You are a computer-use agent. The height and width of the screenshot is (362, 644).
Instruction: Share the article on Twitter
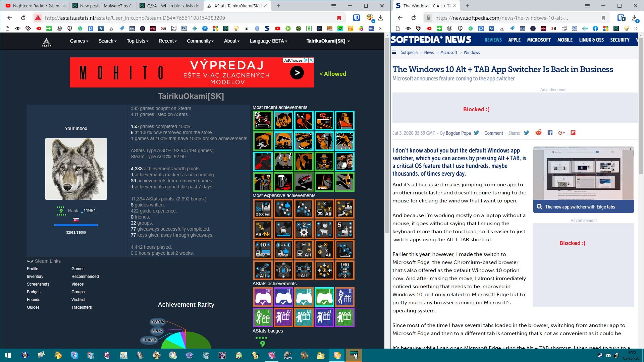tap(527, 133)
